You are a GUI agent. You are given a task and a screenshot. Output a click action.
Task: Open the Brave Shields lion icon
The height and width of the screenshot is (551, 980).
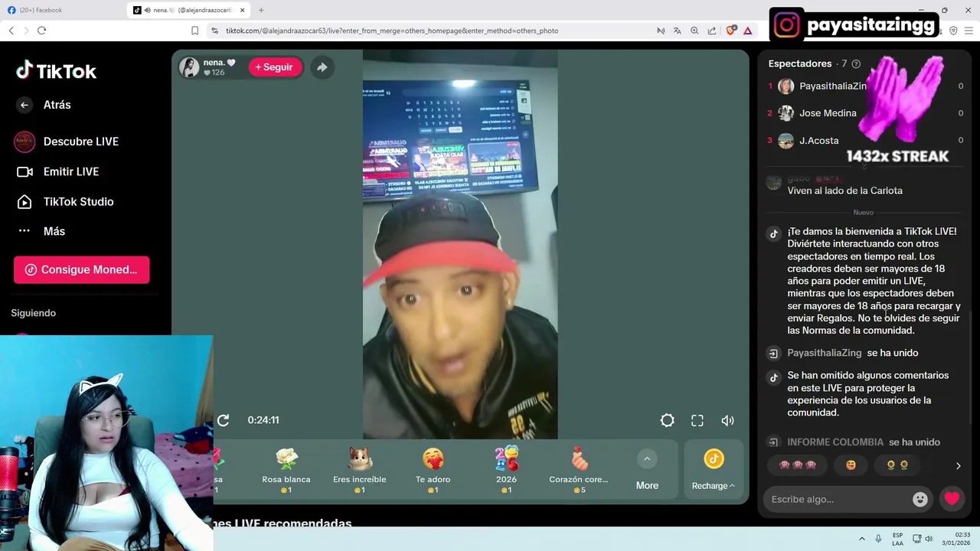click(731, 31)
